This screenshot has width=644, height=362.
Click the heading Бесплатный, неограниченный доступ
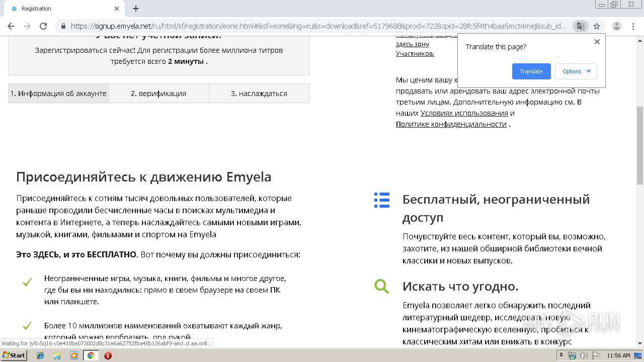point(496,208)
